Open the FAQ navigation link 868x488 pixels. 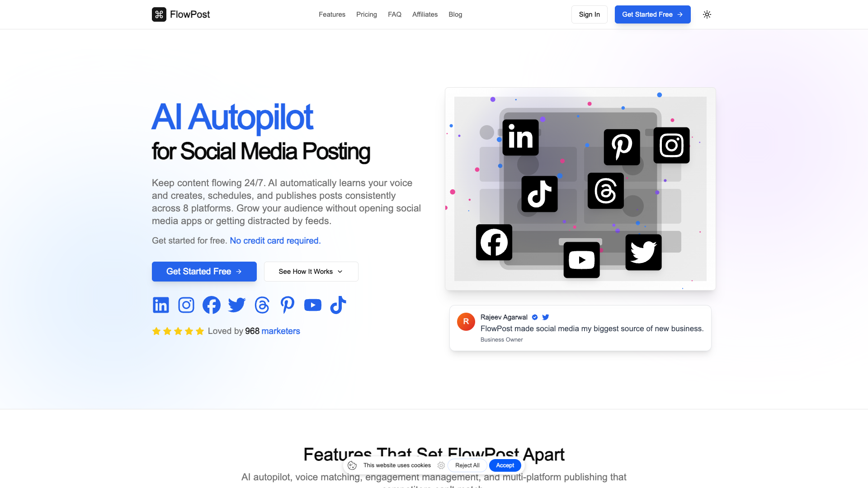click(x=395, y=14)
